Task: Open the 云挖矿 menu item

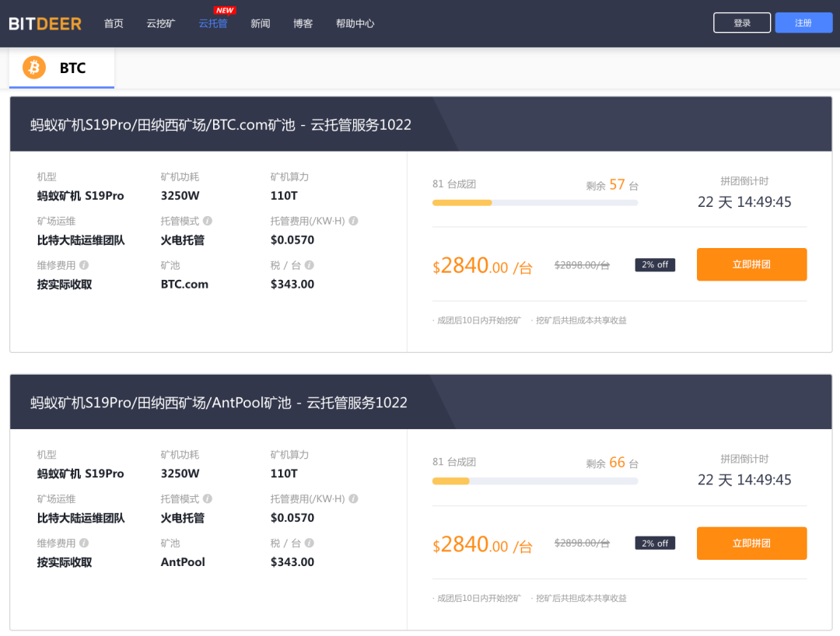Action: click(x=161, y=23)
